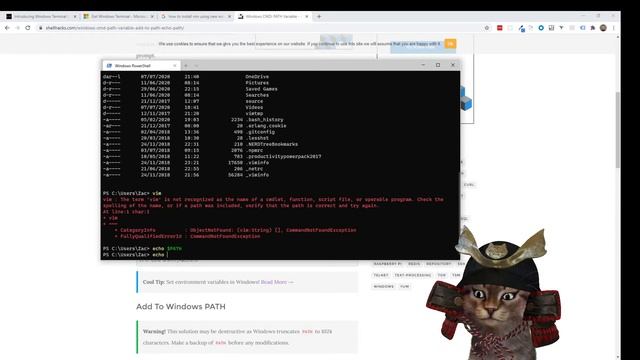Open the TOR tag link
The width and height of the screenshot is (640, 360).
coord(442,275)
